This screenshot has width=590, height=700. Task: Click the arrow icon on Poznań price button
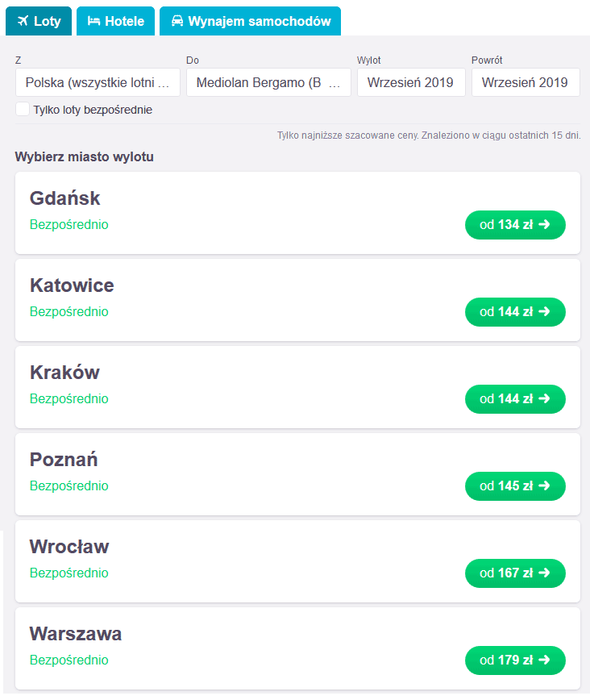pos(543,485)
